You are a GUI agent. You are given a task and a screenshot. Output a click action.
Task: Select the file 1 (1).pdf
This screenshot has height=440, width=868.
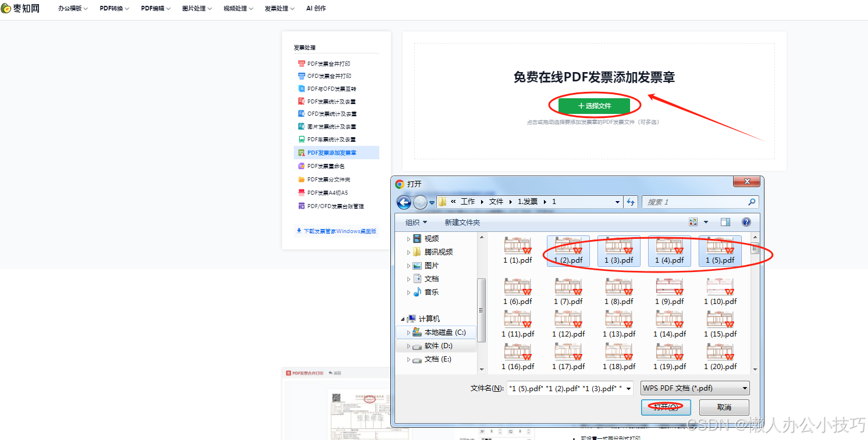tap(518, 251)
